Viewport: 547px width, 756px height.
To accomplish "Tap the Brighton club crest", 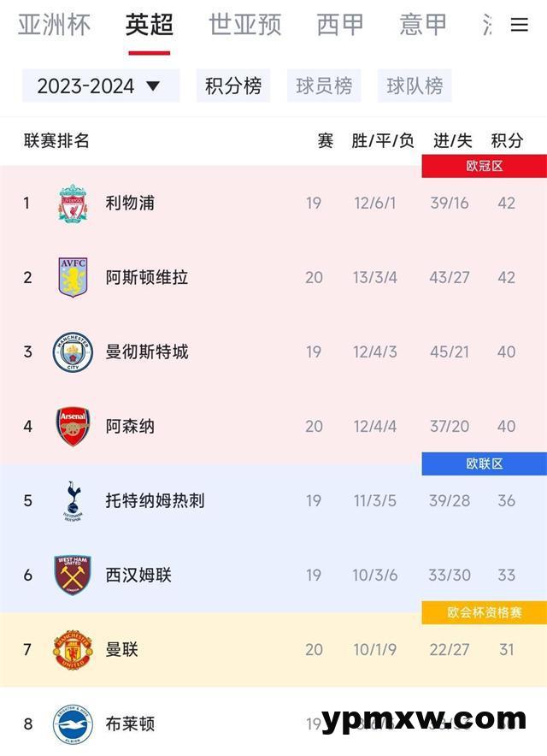I will 73,724.
